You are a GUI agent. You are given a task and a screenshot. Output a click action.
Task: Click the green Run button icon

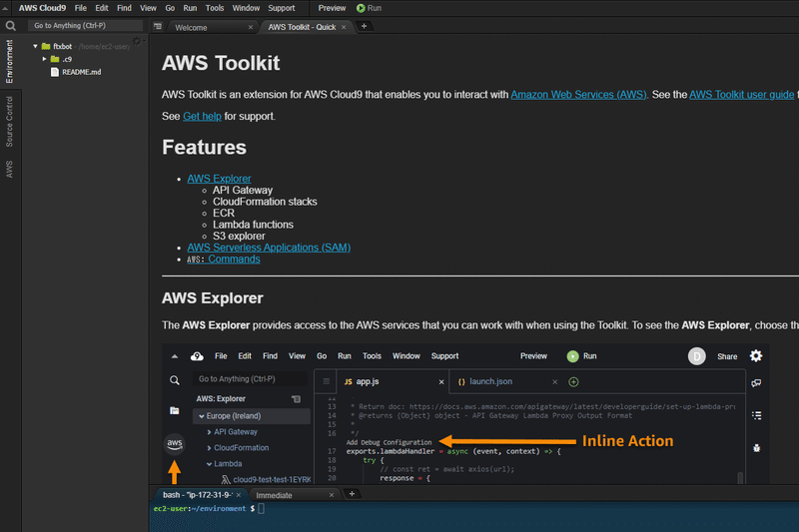(x=361, y=8)
